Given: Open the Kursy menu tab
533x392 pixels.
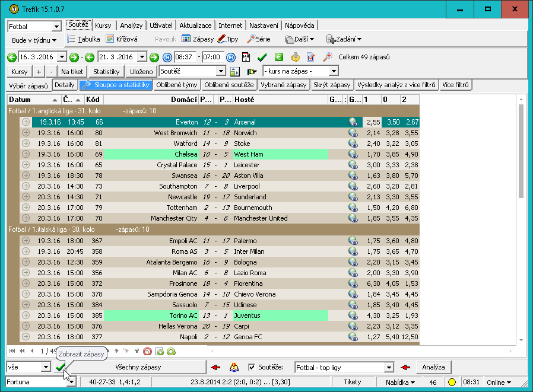Looking at the screenshot, I should click(103, 26).
